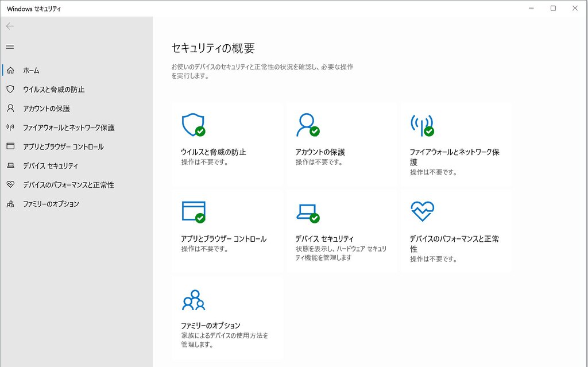Open the large person icon for アカウントの保護
Screen dimensions: 588x367
click(x=308, y=125)
